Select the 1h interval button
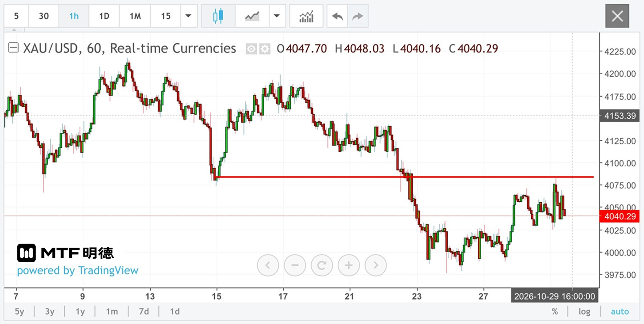The height and width of the screenshot is (324, 644). [x=74, y=16]
